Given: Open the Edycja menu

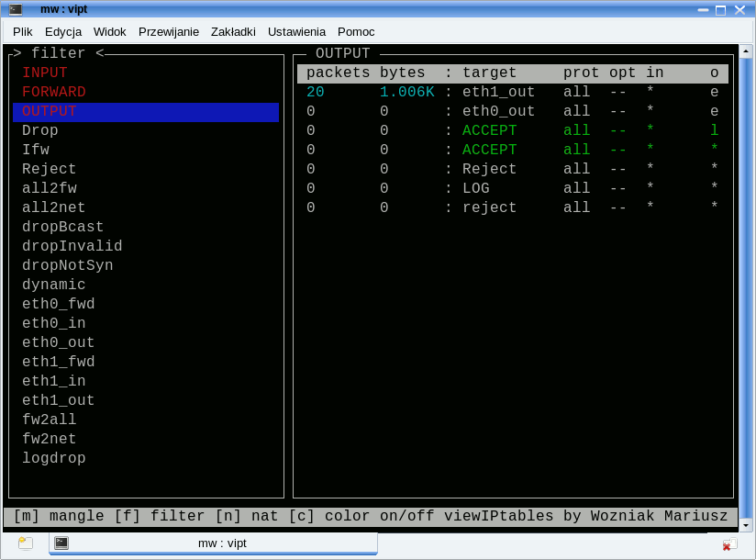Looking at the screenshot, I should pos(63,31).
